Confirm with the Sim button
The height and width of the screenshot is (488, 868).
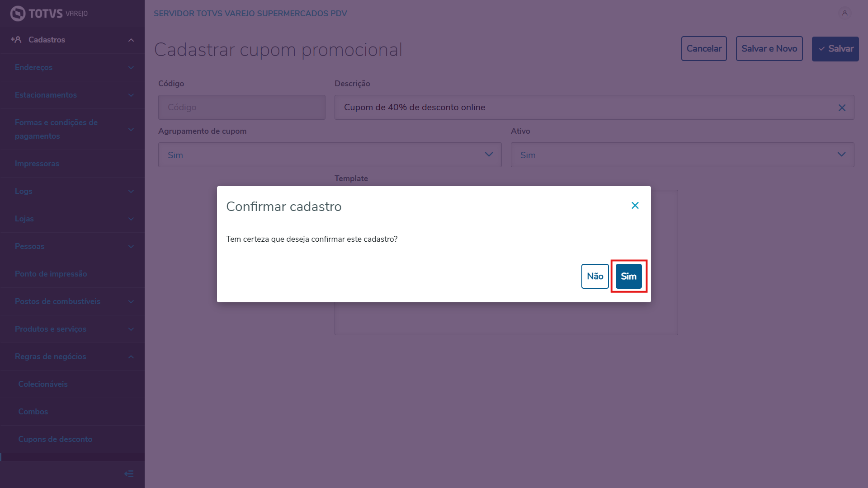point(628,276)
